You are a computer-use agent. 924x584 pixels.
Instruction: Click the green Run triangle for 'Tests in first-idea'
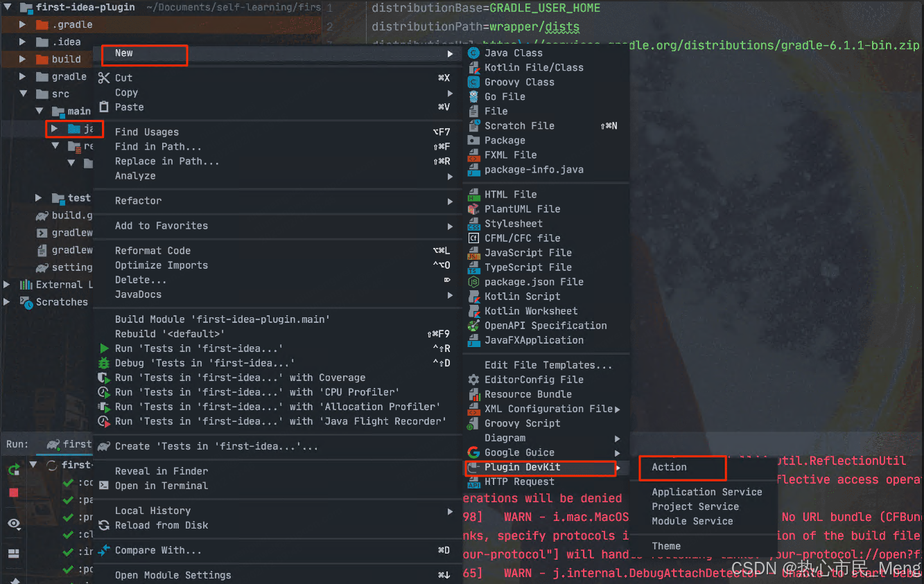[104, 348]
